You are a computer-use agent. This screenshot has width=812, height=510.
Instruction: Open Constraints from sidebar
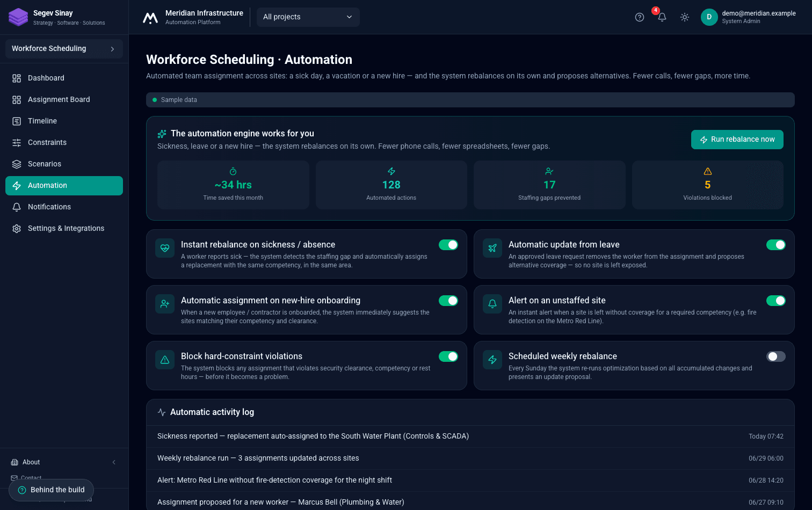tap(64, 143)
